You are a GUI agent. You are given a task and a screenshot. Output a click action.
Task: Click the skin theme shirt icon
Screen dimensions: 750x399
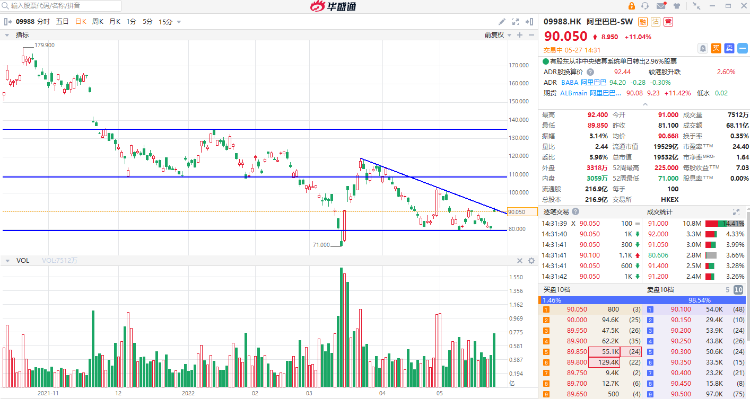[677, 6]
